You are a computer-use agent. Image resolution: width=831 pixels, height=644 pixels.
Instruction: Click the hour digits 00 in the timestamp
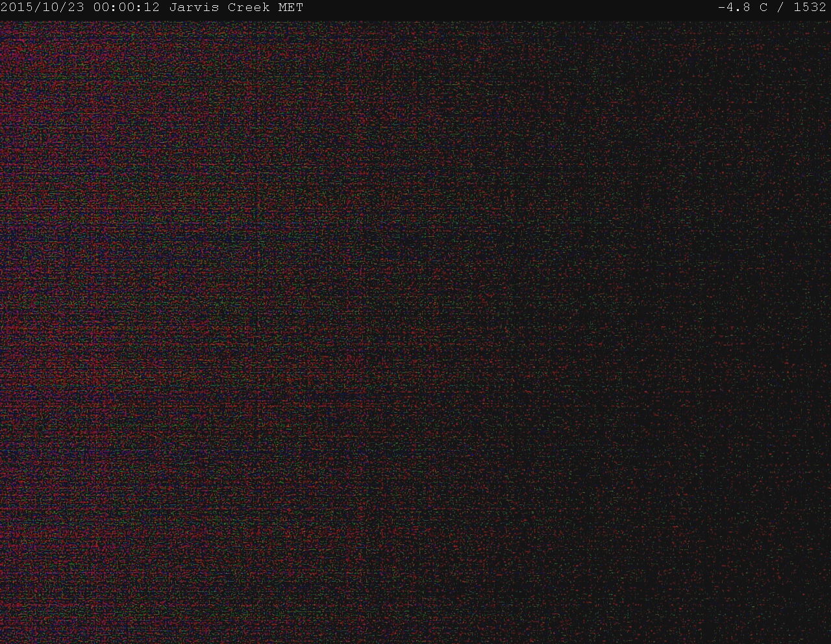101,8
